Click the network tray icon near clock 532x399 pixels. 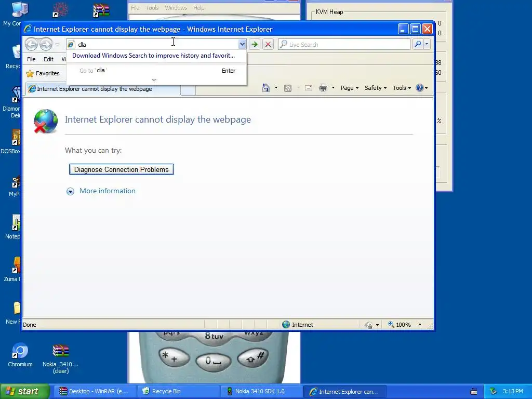pyautogui.click(x=494, y=392)
